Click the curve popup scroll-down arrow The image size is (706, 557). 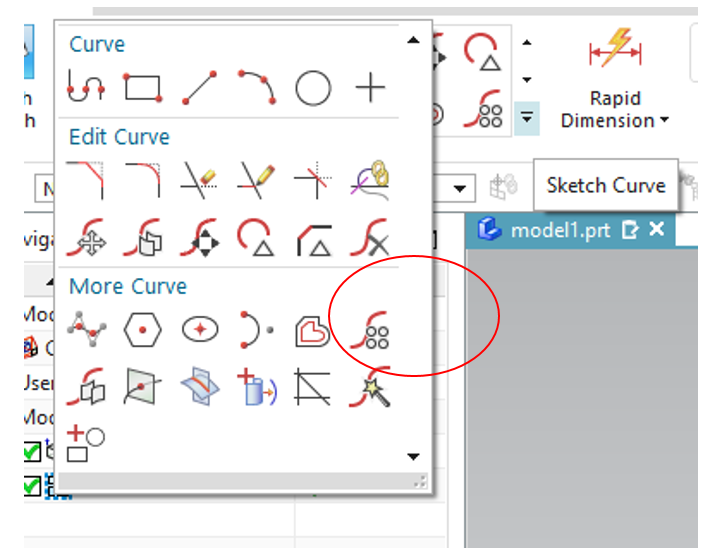coord(413,457)
